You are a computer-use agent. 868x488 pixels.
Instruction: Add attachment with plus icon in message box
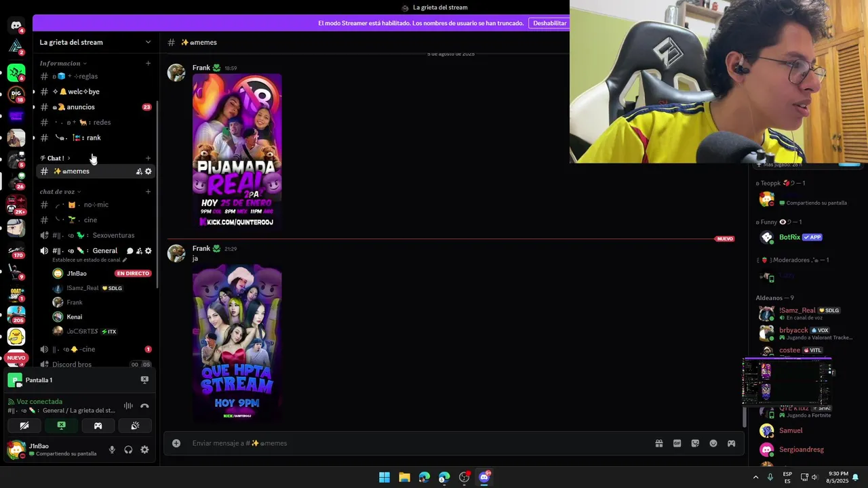(x=176, y=443)
